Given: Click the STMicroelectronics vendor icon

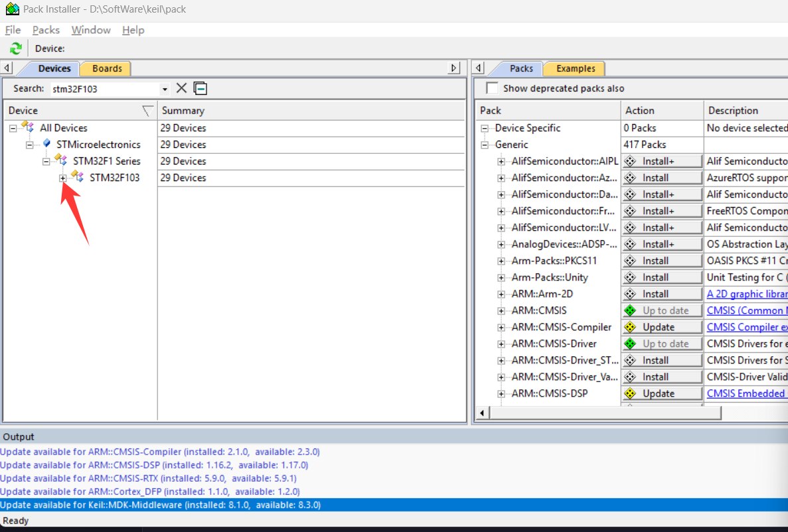Looking at the screenshot, I should click(46, 144).
